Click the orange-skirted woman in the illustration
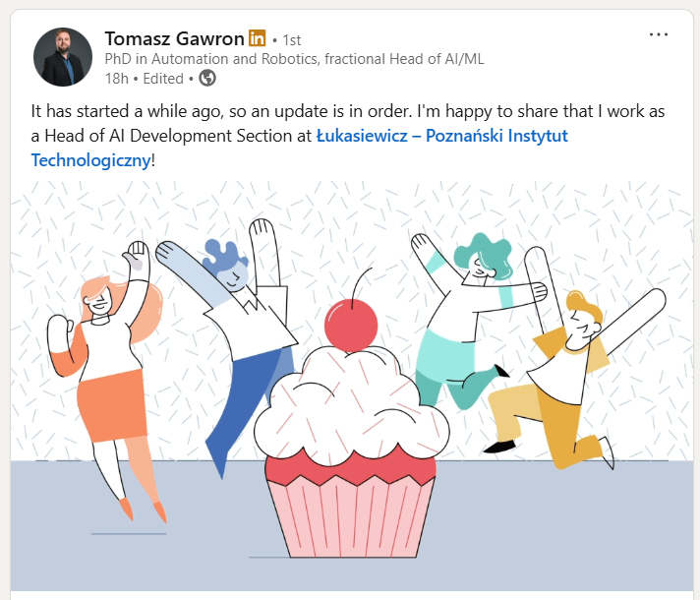700x600 pixels. coord(106,380)
